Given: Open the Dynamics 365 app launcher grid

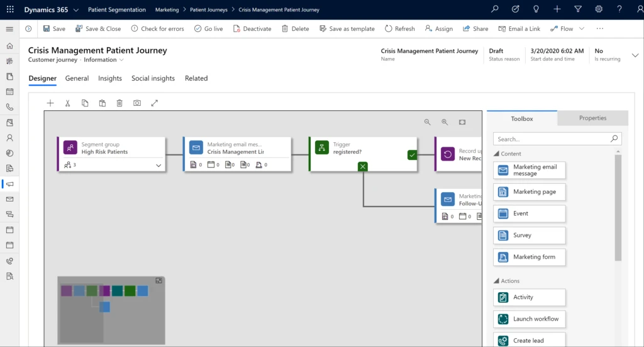Looking at the screenshot, I should click(10, 9).
